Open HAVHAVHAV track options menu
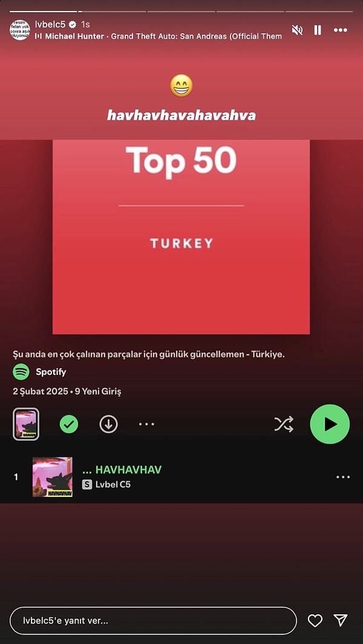Screen dimensions: 363x644 coord(343,477)
